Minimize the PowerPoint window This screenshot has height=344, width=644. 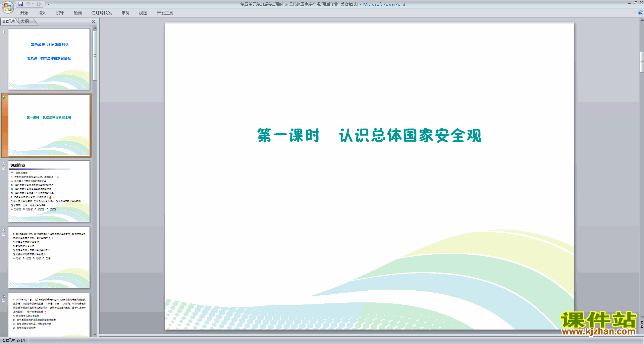tap(629, 3)
